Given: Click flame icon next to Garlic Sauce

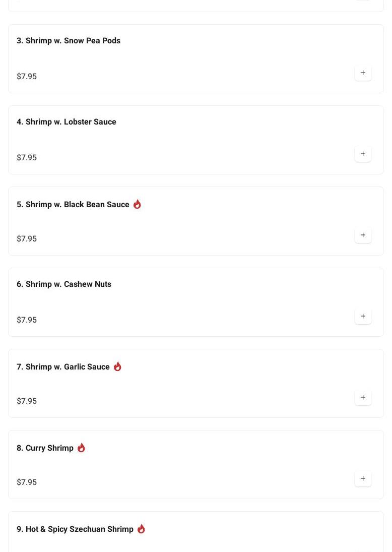Looking at the screenshot, I should (x=117, y=366).
